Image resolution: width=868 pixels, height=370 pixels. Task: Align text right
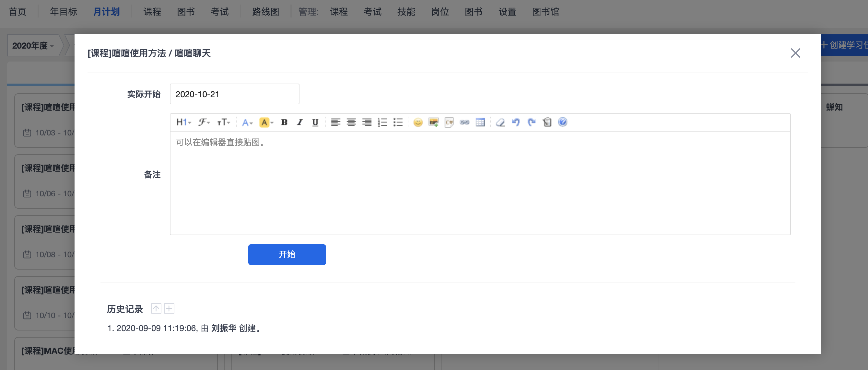click(367, 122)
